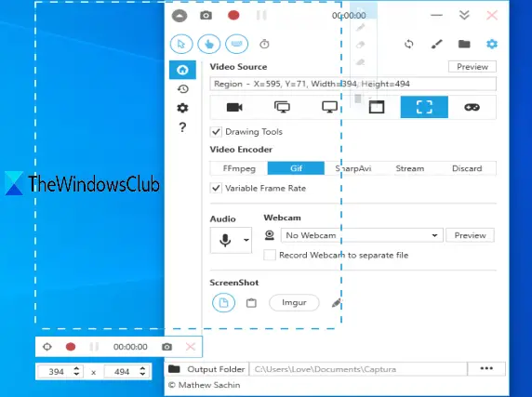Click the Region video source text field
532x397 pixels.
pyautogui.click(x=352, y=84)
